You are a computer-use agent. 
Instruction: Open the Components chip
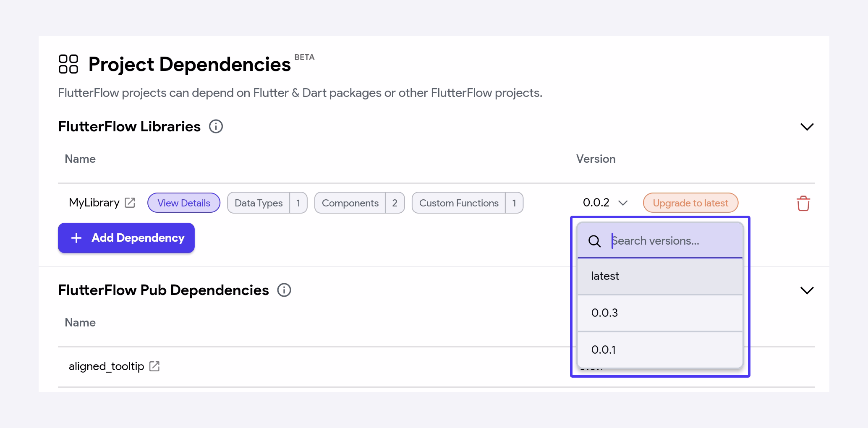click(x=360, y=203)
